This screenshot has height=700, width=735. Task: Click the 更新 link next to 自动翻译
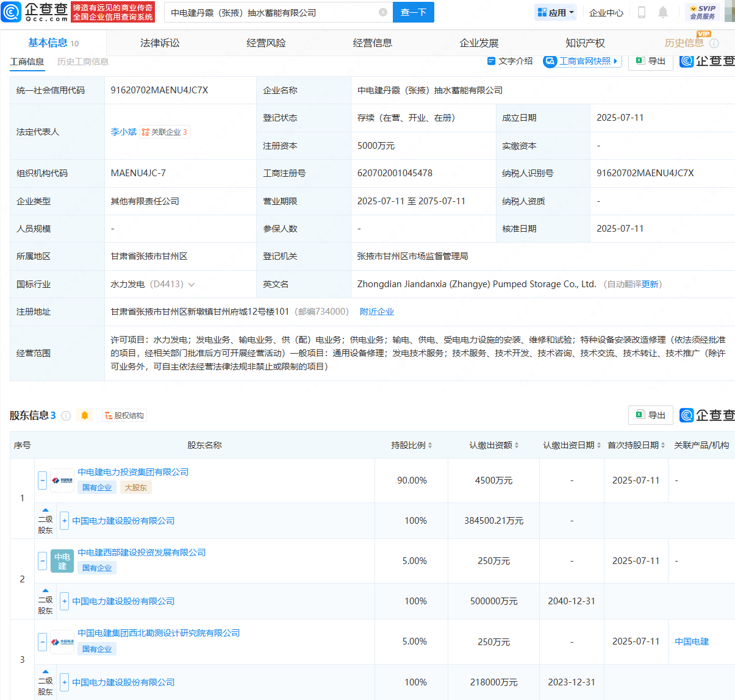[650, 284]
